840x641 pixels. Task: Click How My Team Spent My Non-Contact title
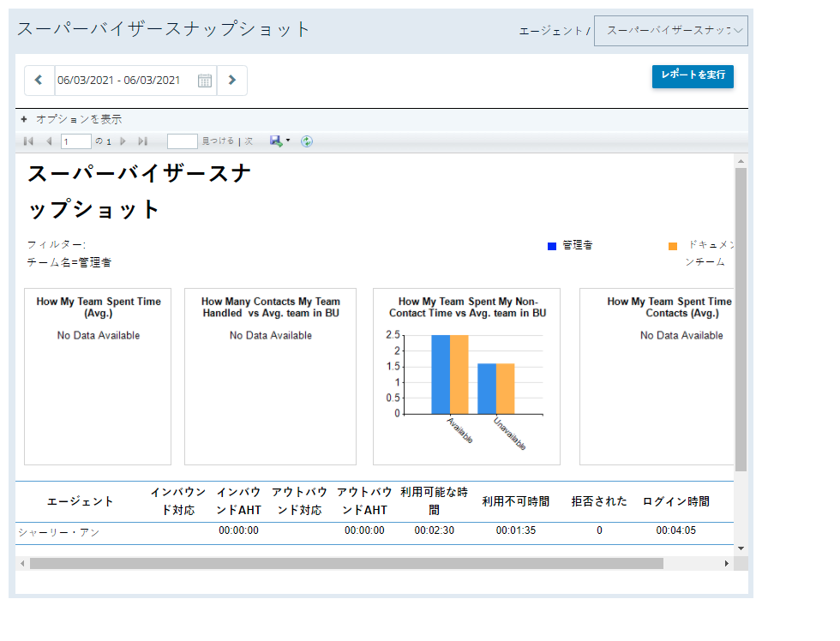click(x=468, y=308)
